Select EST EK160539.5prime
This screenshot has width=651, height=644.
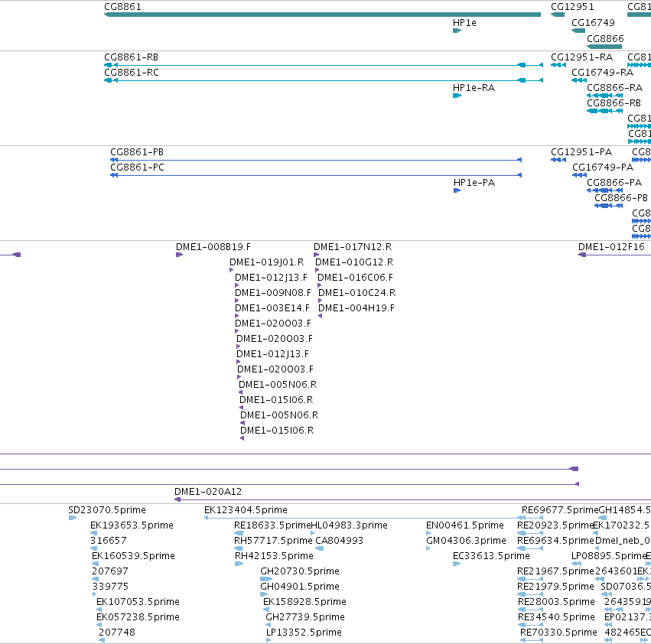pos(133,556)
